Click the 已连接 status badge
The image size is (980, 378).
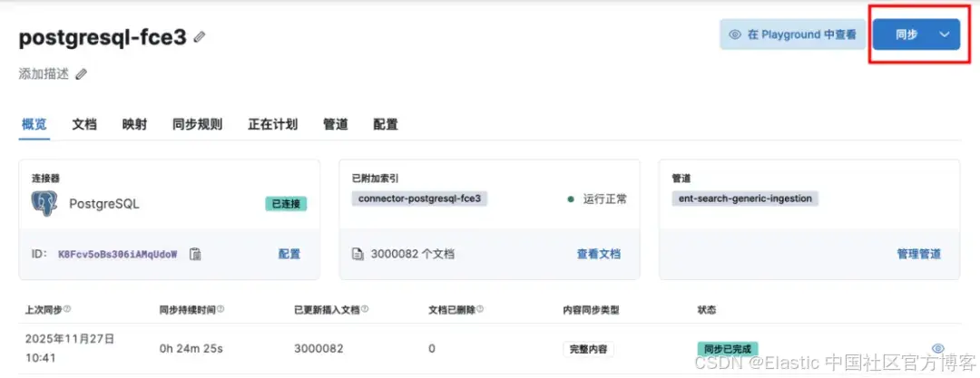[286, 204]
